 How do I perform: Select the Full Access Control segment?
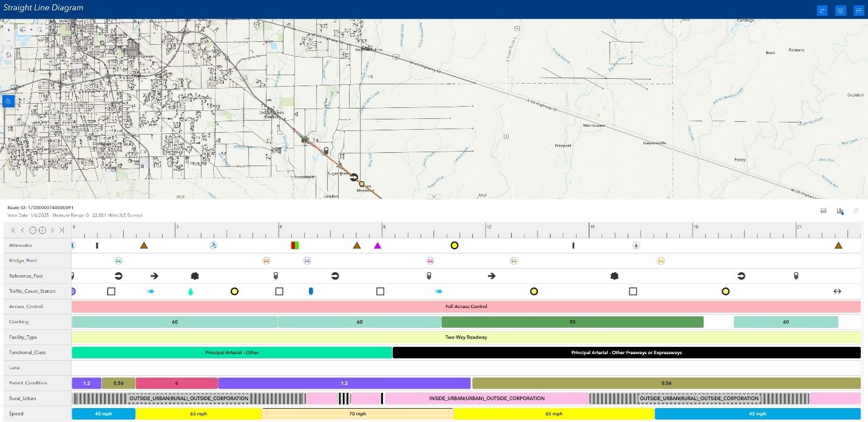[466, 306]
